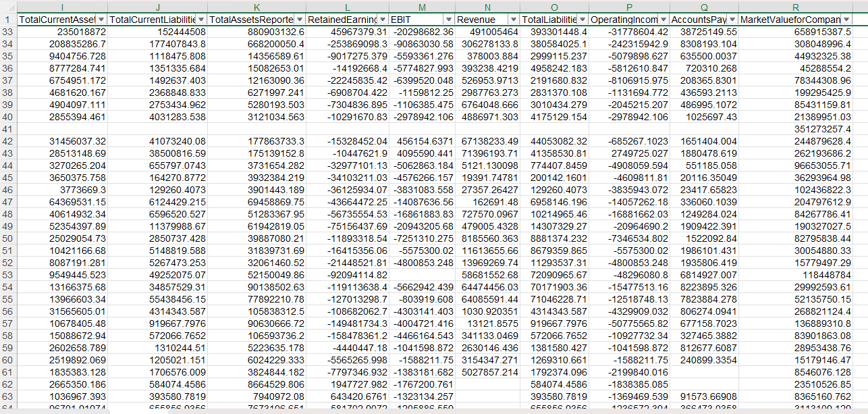
Task: Select cell containing 2831370.108
Action: coord(554,93)
